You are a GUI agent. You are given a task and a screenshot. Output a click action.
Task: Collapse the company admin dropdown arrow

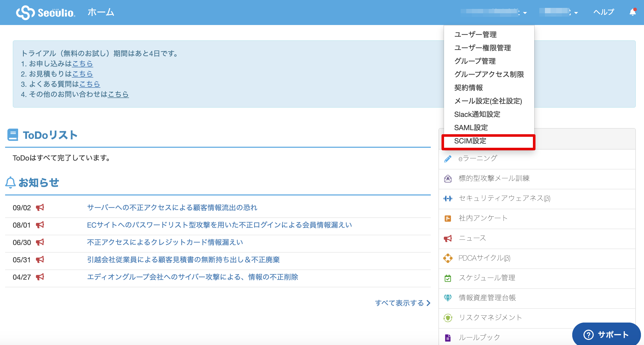click(x=525, y=13)
